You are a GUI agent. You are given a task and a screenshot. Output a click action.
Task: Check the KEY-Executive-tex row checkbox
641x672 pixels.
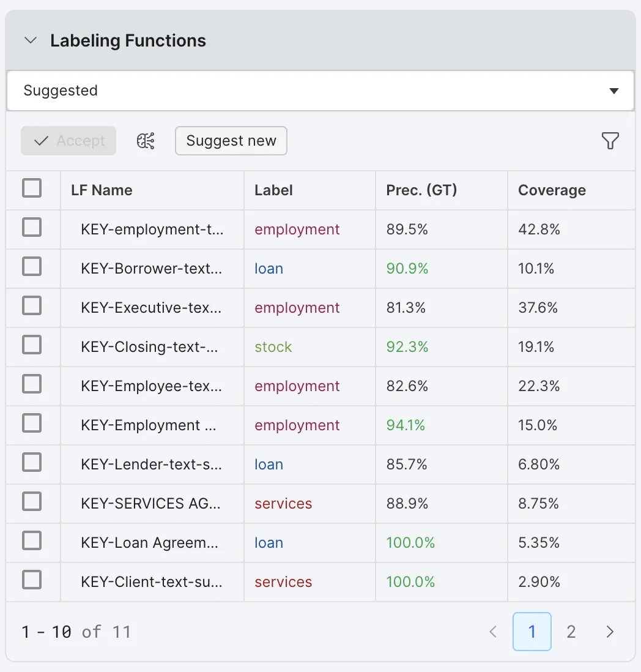32,306
